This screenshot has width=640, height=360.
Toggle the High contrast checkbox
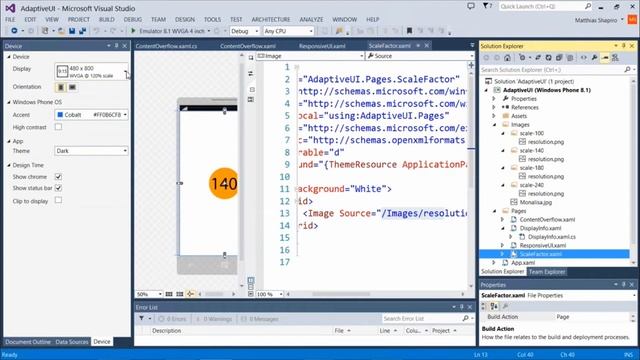coord(58,127)
